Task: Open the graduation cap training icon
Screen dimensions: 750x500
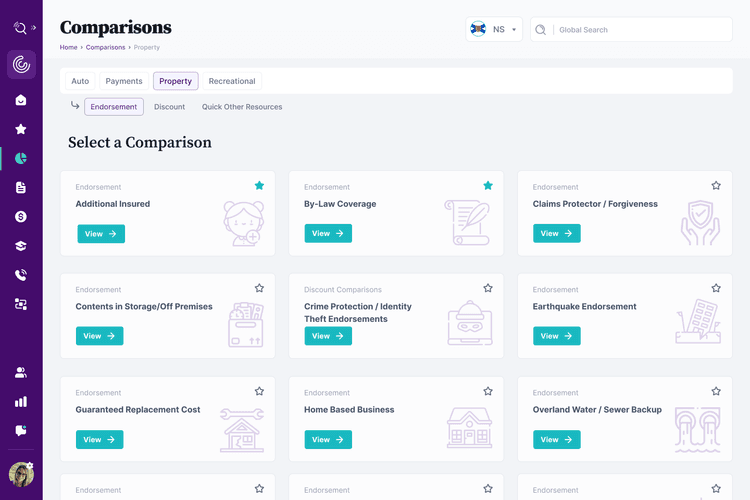Action: point(21,246)
